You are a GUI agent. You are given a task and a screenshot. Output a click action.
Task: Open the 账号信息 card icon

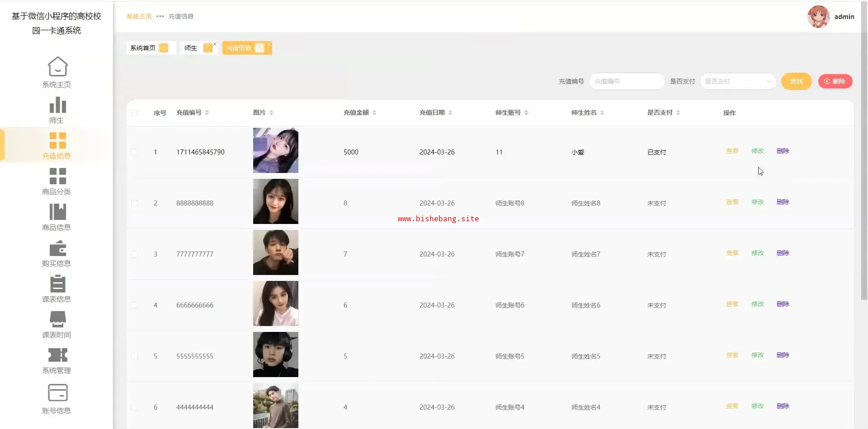(57, 392)
